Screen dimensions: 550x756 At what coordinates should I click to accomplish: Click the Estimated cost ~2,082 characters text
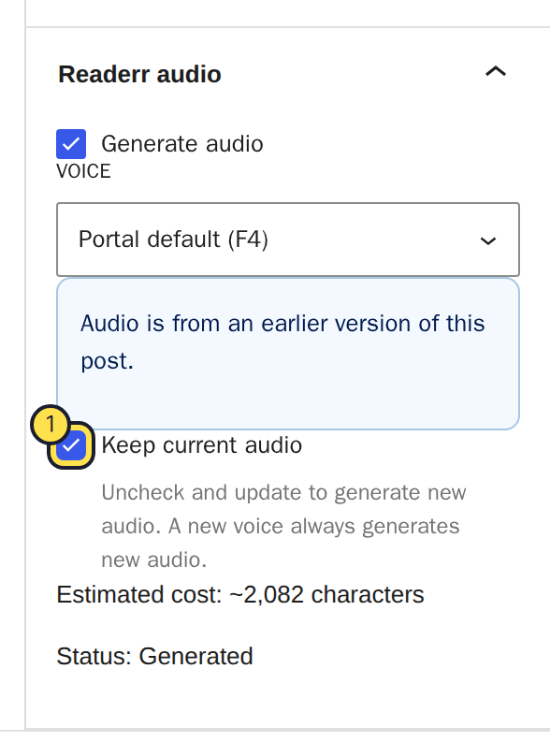(x=240, y=594)
